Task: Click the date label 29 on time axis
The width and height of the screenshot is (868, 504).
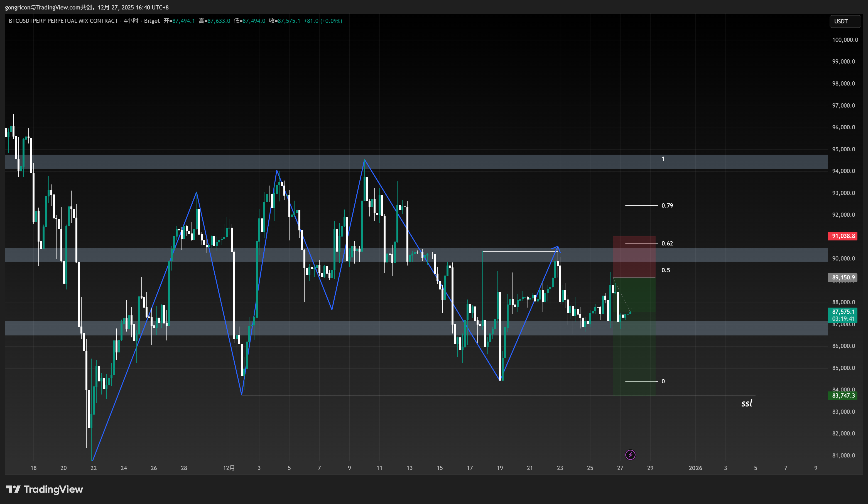Action: tap(650, 468)
